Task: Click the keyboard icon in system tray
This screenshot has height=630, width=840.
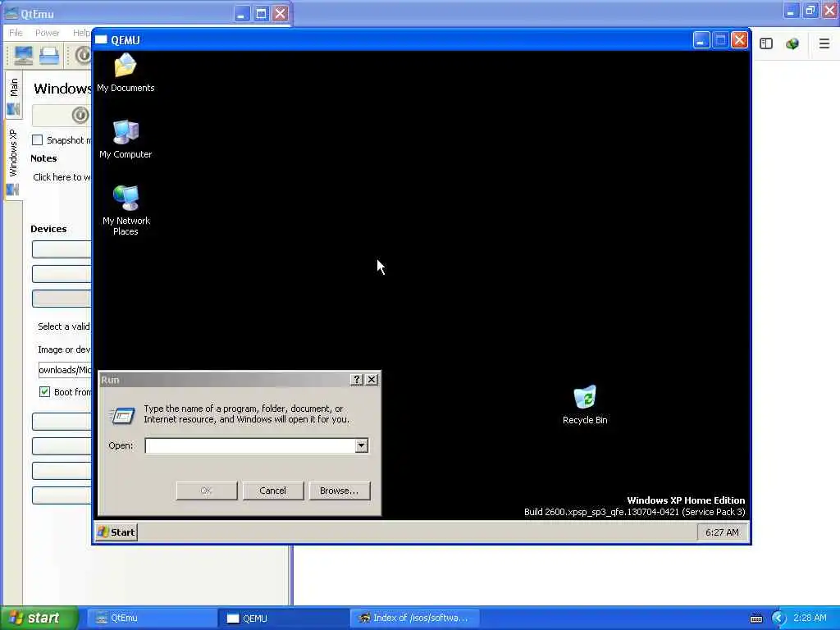Action: coord(756,619)
